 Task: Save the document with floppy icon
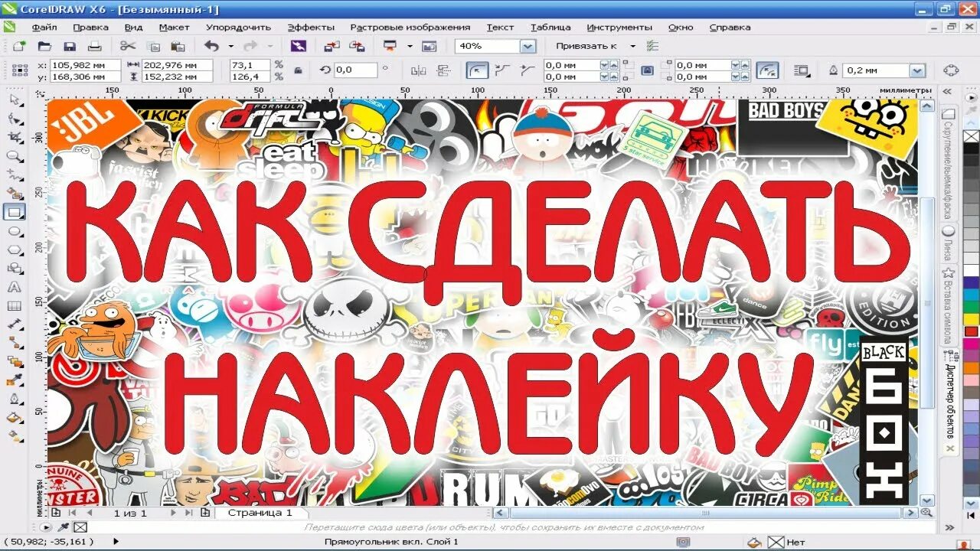(70, 46)
